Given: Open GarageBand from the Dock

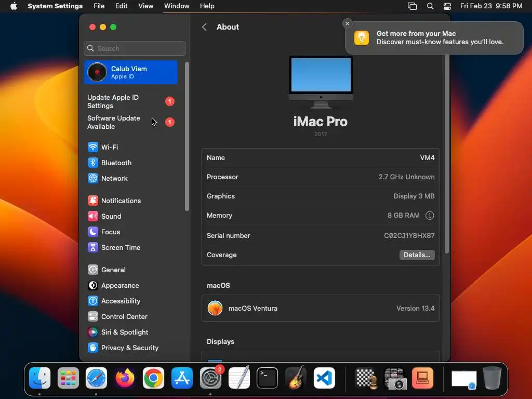Looking at the screenshot, I should point(296,378).
